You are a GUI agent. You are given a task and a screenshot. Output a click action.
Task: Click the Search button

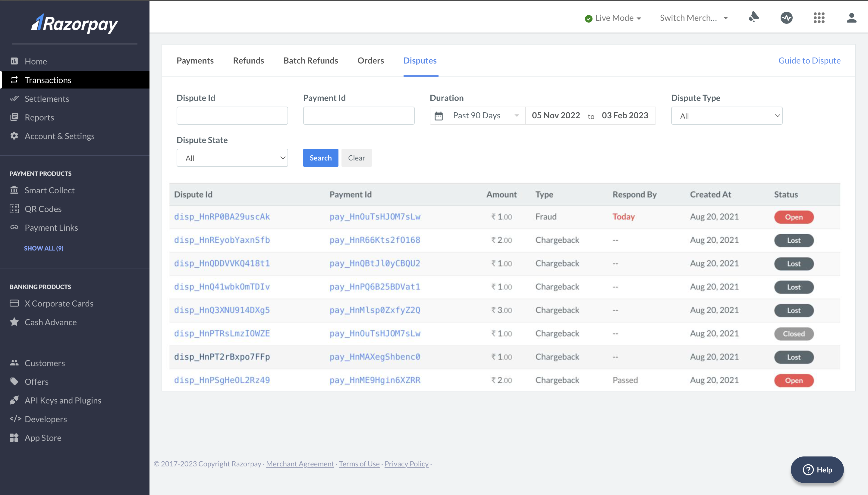(x=320, y=157)
